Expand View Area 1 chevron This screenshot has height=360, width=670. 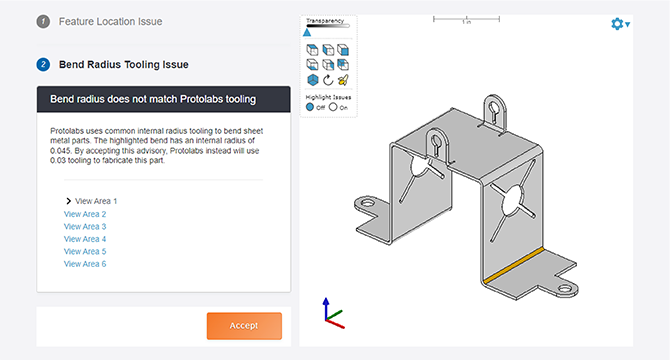point(68,201)
